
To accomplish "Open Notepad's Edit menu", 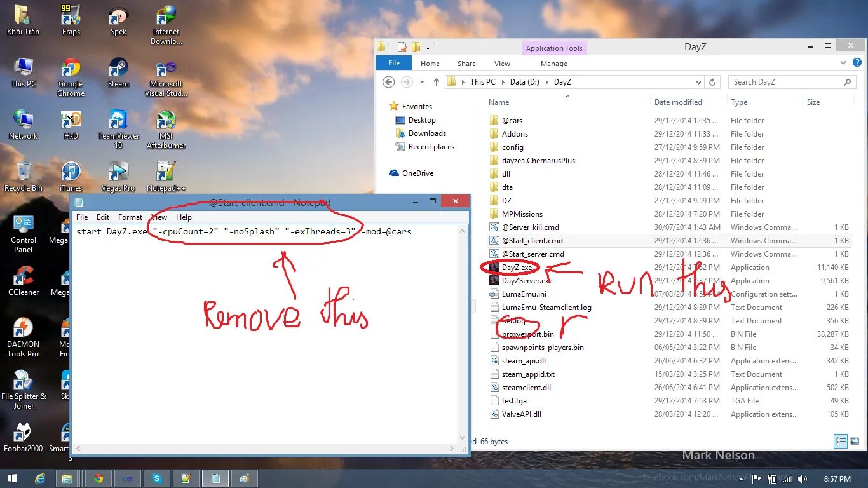I will 103,217.
